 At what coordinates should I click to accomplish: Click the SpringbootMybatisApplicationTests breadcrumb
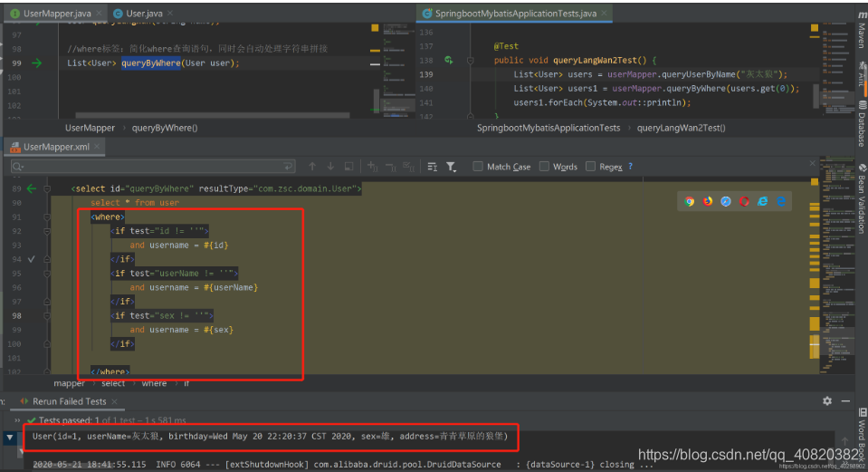click(x=548, y=128)
